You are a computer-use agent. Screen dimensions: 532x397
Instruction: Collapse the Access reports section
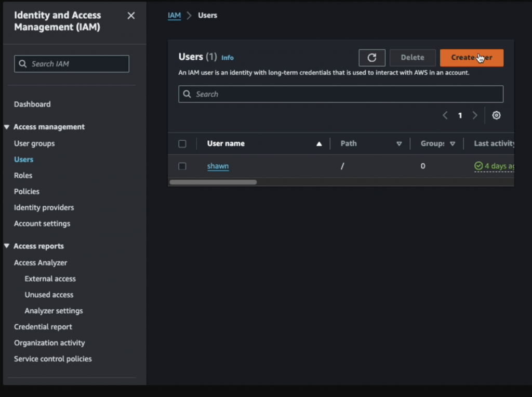click(x=6, y=246)
